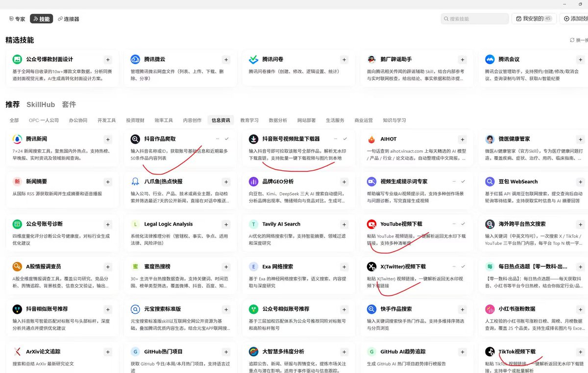The image size is (588, 373).
Task: Click installed checkmark on 抖音作品爬取
Action: [x=227, y=139]
